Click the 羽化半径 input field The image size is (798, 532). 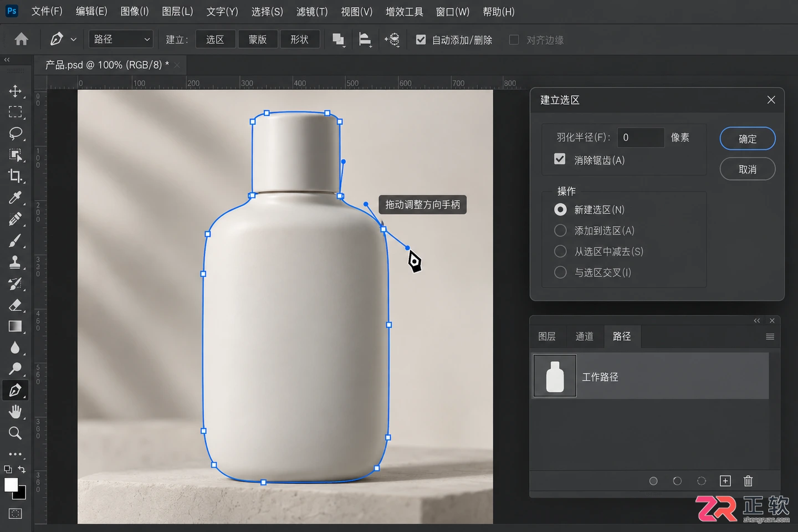pos(641,137)
